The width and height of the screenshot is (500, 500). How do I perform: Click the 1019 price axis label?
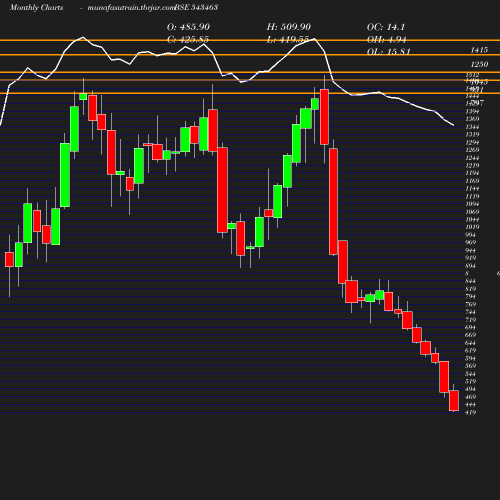click(472, 227)
